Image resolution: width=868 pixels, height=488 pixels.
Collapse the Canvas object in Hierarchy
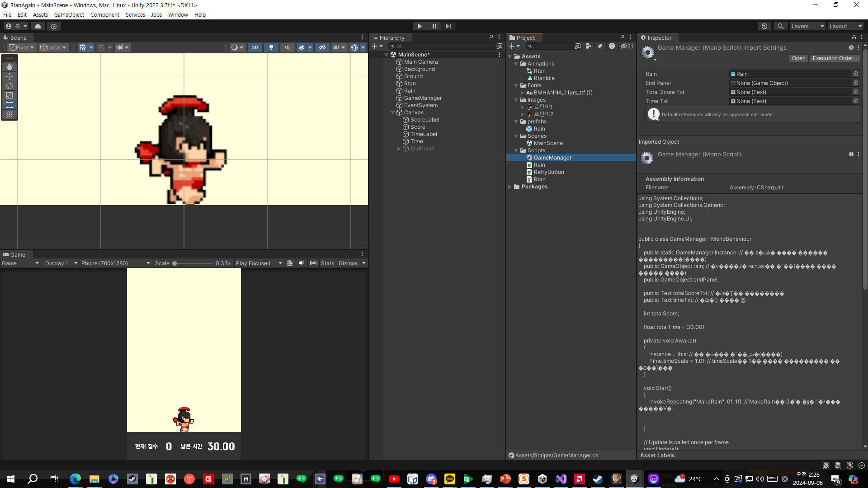click(x=392, y=113)
